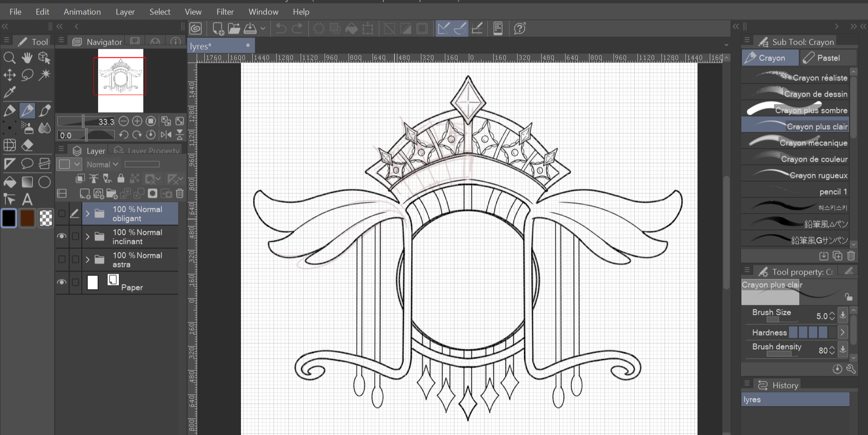Expand the obligant layer folder

pos(88,213)
